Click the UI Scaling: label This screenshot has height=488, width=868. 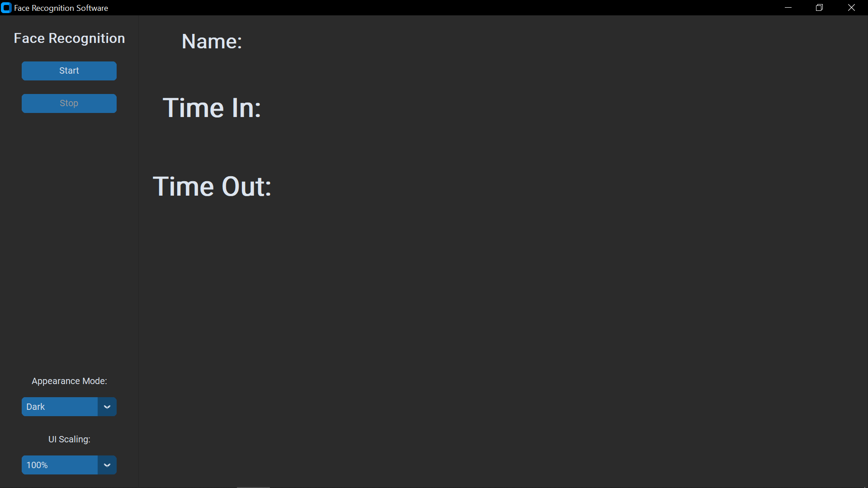[69, 439]
